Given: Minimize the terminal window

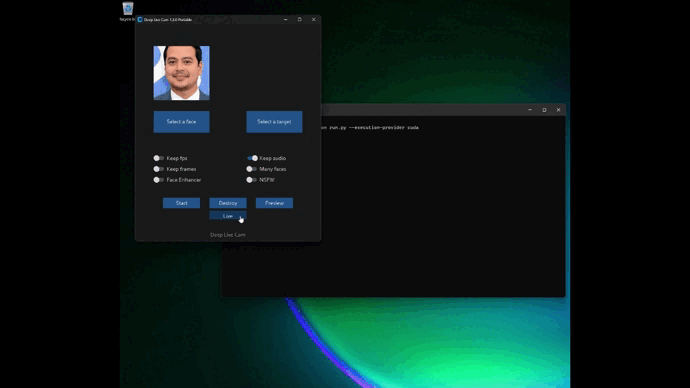Looking at the screenshot, I should pos(530,110).
